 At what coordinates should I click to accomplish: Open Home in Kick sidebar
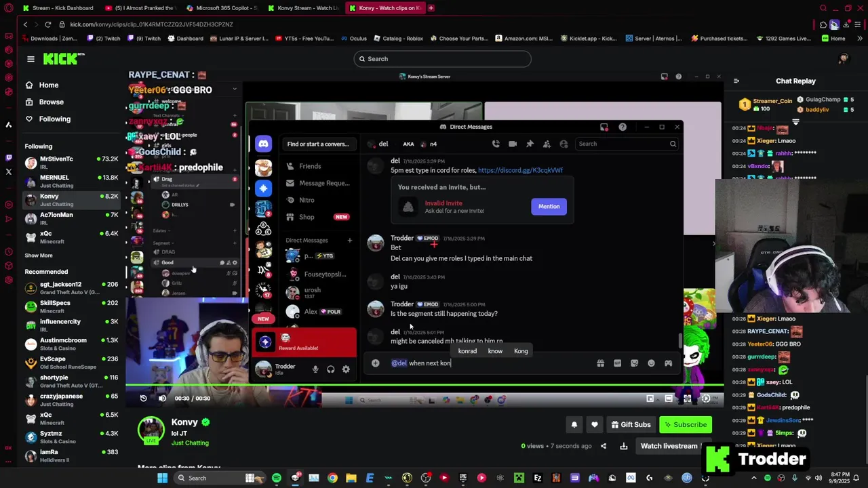[x=49, y=85]
